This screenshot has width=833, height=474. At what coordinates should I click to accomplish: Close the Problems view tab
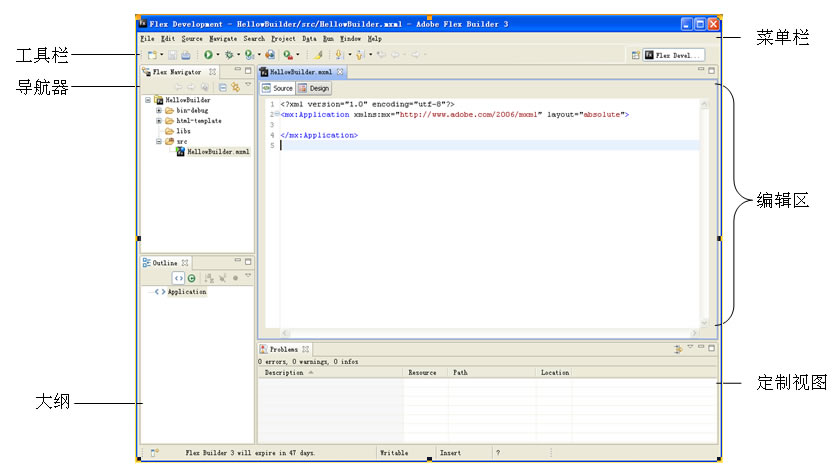tap(305, 349)
